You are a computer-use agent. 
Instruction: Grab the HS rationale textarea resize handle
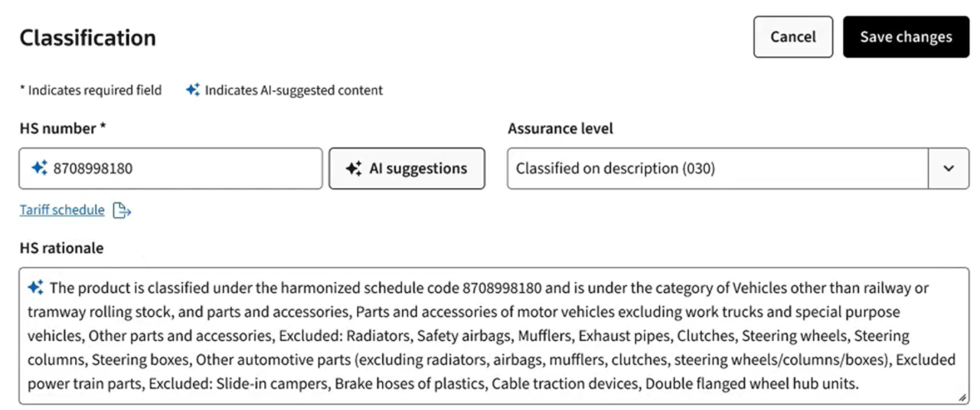click(x=962, y=398)
